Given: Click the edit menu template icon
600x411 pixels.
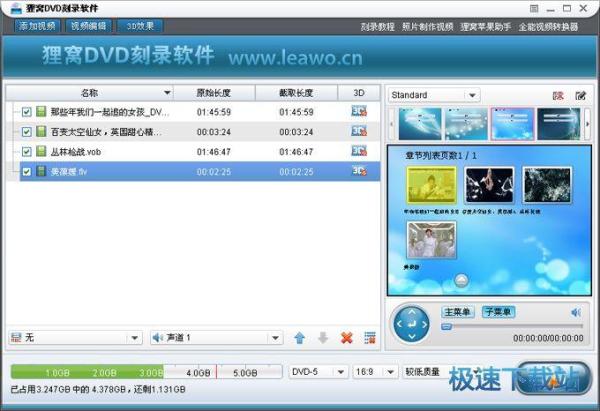Looking at the screenshot, I should [580, 95].
